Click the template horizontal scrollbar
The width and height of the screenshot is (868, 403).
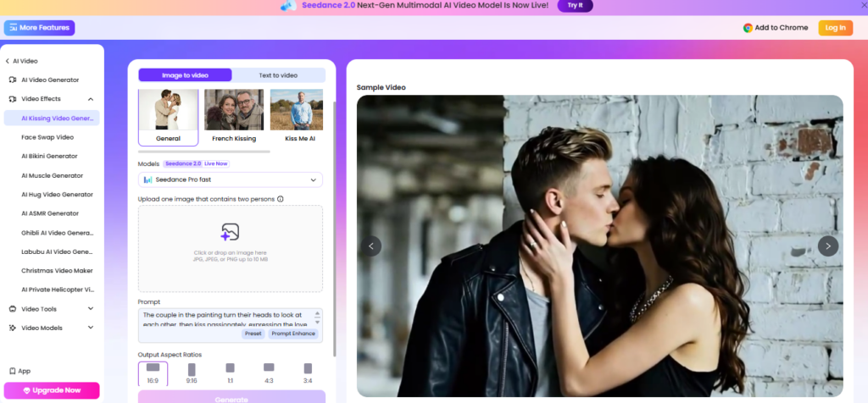204,152
